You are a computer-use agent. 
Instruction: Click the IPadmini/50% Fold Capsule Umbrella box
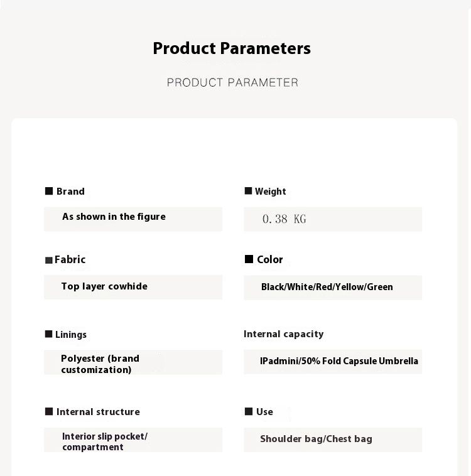332,362
